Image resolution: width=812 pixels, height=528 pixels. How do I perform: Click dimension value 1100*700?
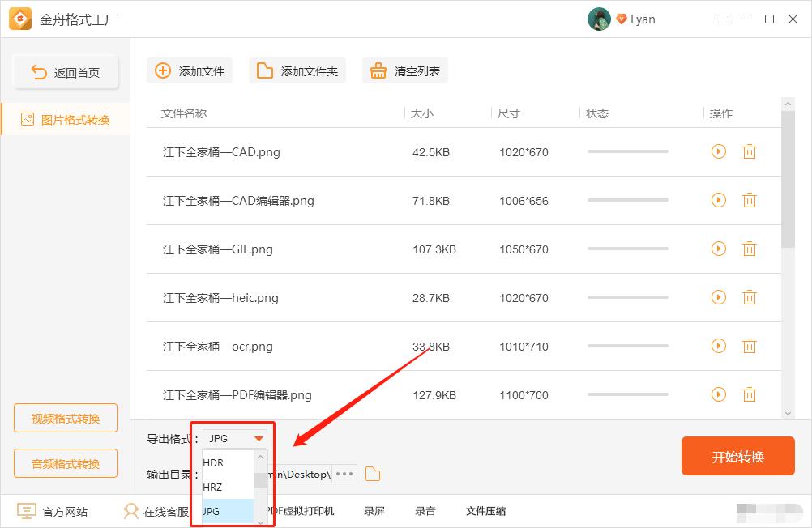click(524, 395)
